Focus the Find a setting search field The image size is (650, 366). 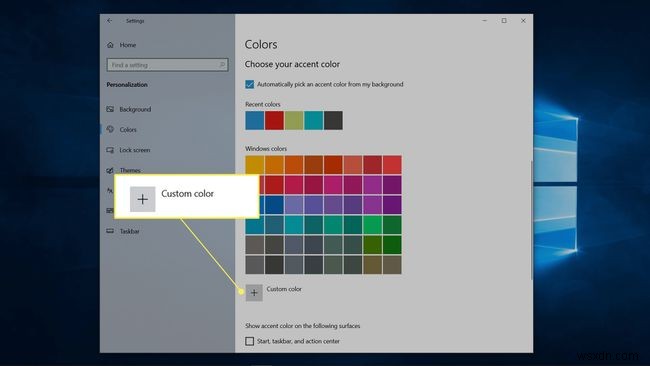pos(167,65)
